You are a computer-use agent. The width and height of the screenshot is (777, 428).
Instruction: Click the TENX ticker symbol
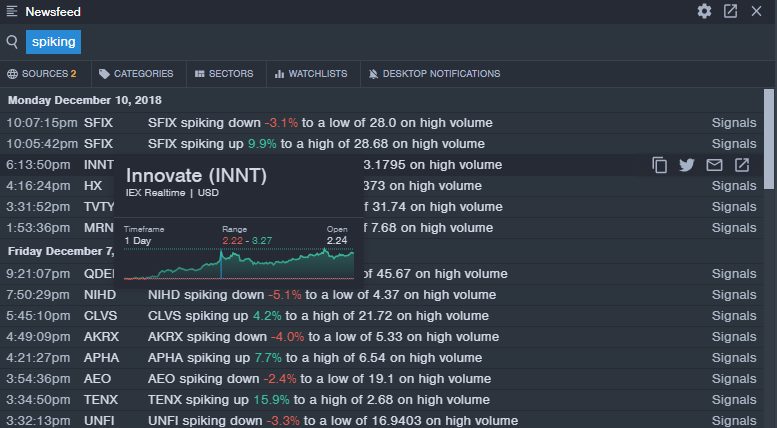[101, 400]
